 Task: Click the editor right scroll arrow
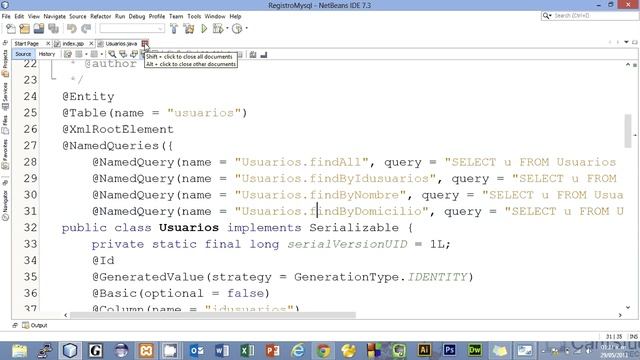(x=620, y=315)
